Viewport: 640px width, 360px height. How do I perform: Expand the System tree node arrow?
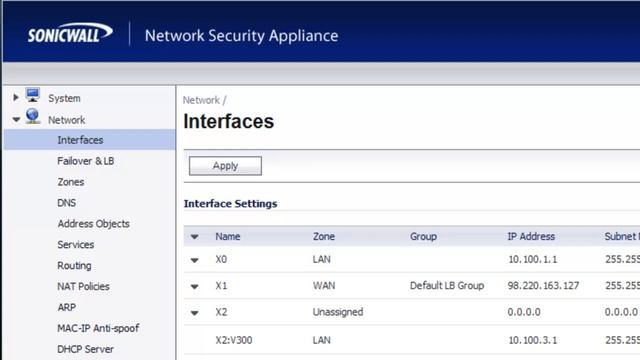click(x=16, y=98)
